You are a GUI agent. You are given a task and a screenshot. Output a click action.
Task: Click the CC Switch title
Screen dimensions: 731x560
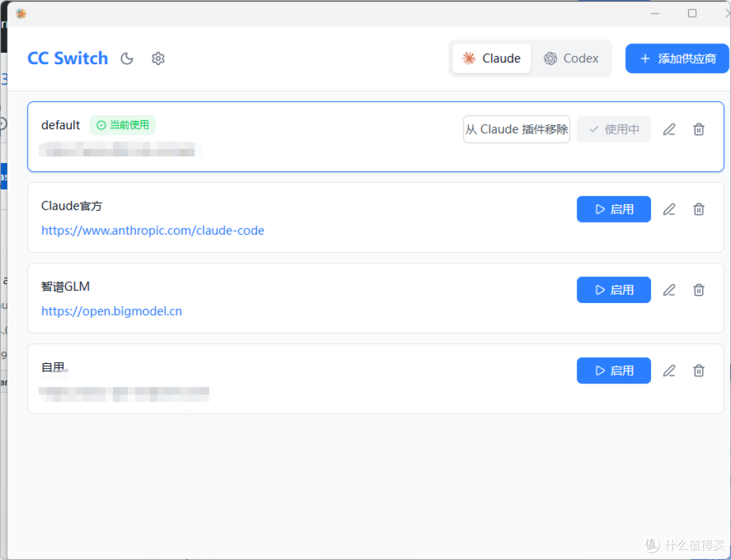tap(68, 59)
